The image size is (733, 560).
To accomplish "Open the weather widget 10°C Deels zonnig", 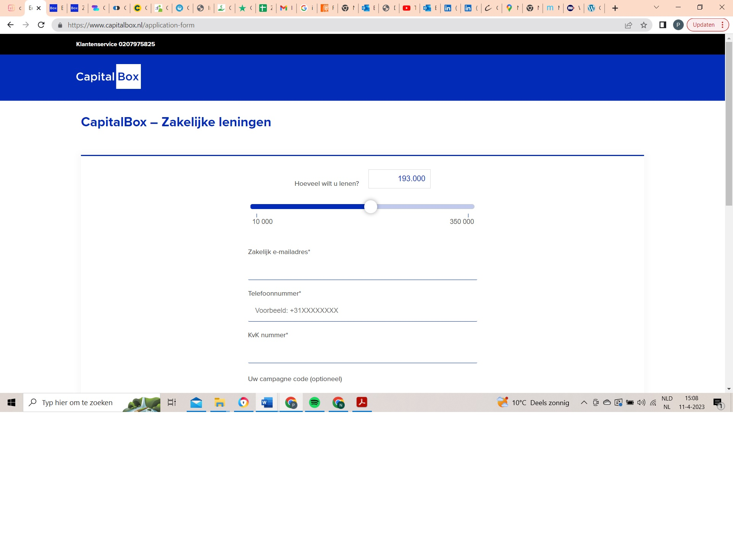I will click(533, 402).
